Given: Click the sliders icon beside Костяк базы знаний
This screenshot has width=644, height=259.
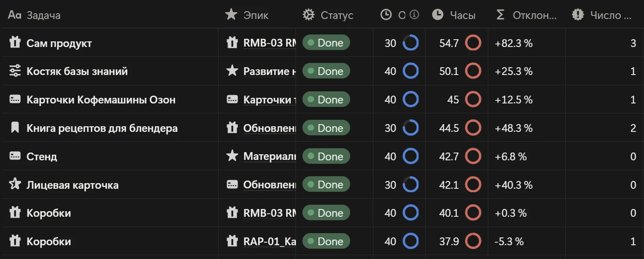Looking at the screenshot, I should pos(15,71).
